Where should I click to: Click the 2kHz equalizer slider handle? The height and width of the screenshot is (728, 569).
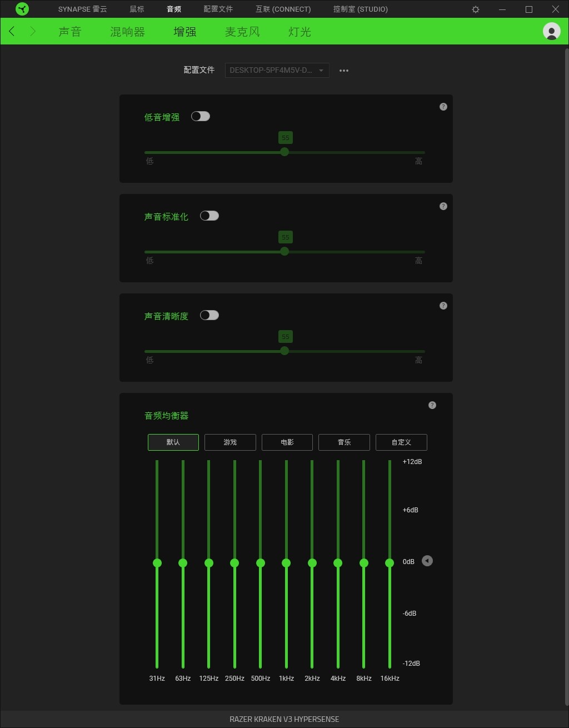(x=312, y=563)
